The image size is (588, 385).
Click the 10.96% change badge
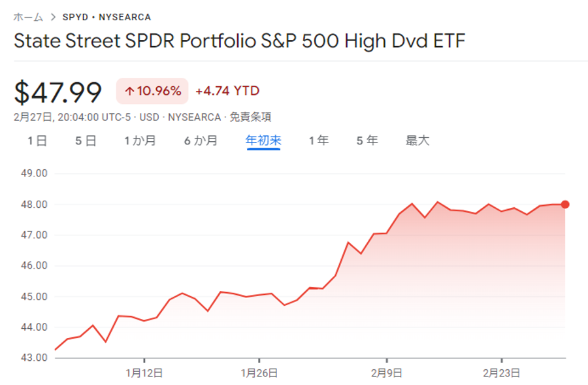152,92
